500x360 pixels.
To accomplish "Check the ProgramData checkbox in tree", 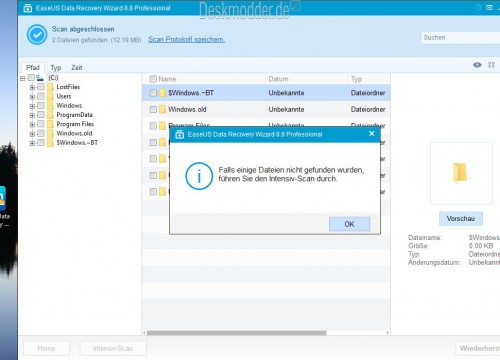I will tap(41, 115).
